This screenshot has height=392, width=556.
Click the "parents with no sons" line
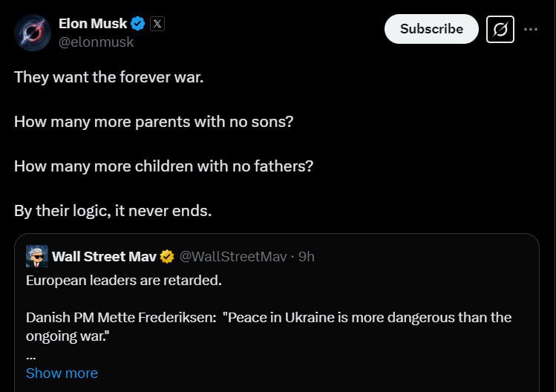154,121
